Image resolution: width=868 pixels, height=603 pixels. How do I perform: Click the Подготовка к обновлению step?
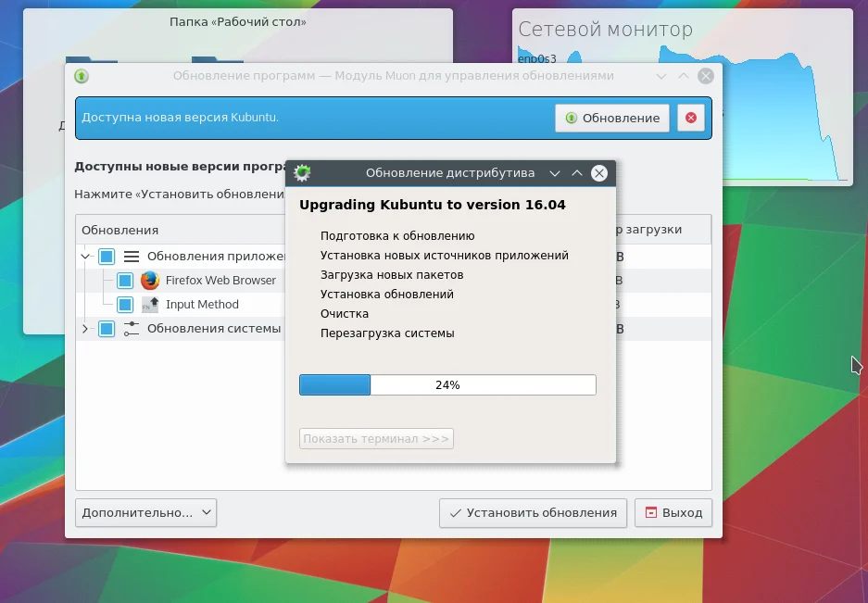pyautogui.click(x=397, y=236)
